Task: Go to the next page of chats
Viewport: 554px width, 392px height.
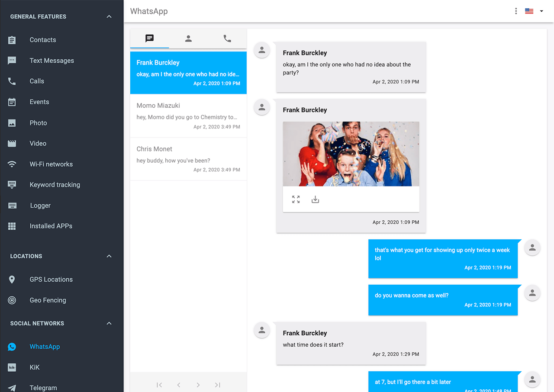Action: (198, 385)
